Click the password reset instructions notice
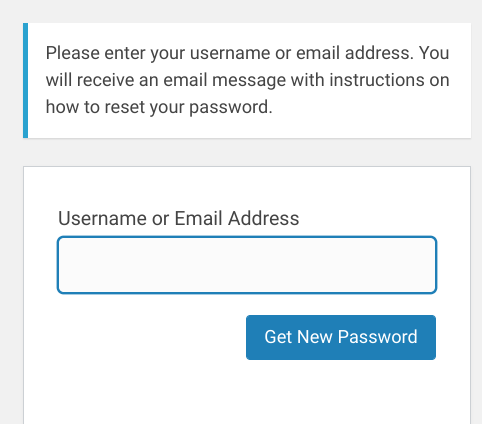This screenshot has width=482, height=424. tap(247, 80)
